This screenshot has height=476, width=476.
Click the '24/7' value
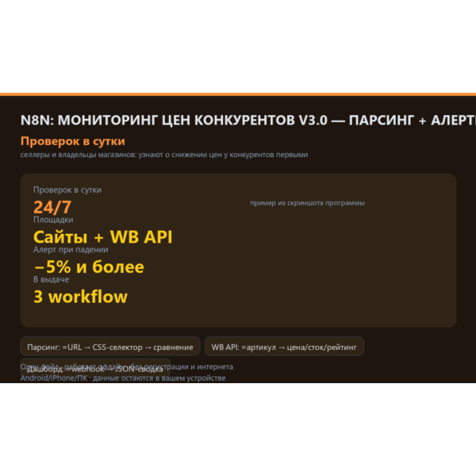point(52,207)
